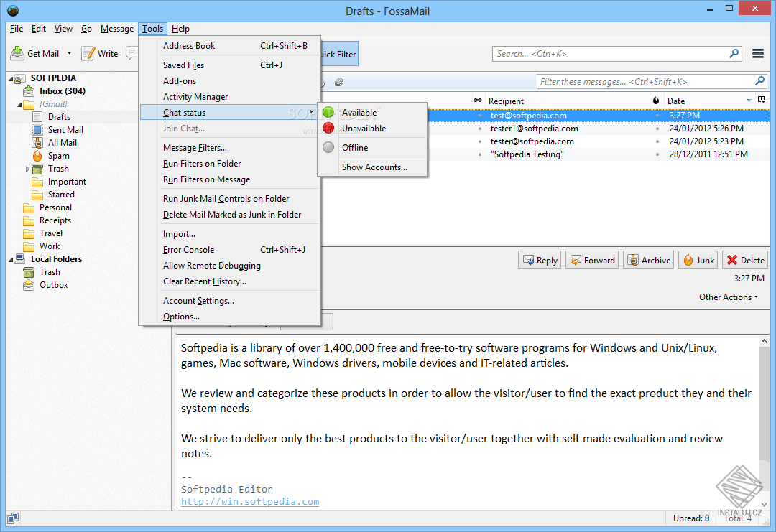776x532 pixels.
Task: Collapse the [Gmail] folder tree
Action: pos(19,104)
